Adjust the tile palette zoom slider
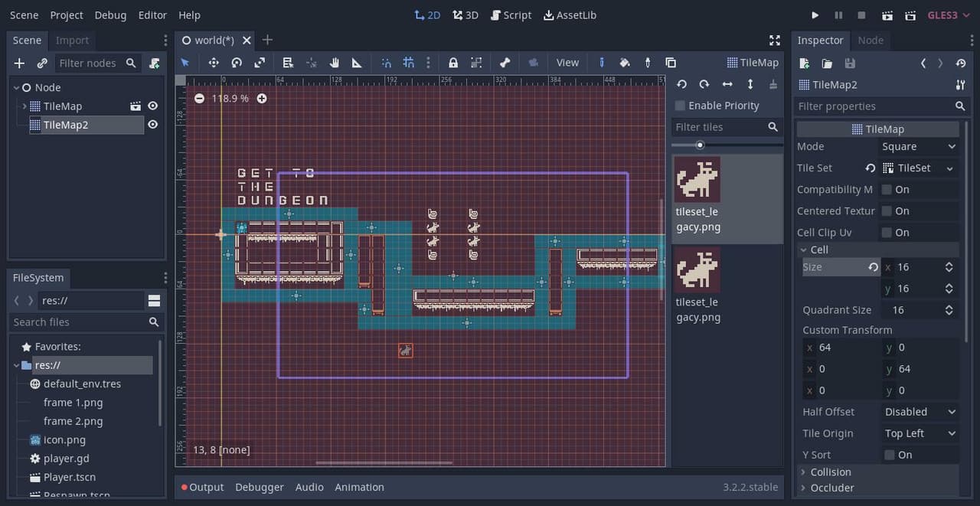 pos(700,145)
